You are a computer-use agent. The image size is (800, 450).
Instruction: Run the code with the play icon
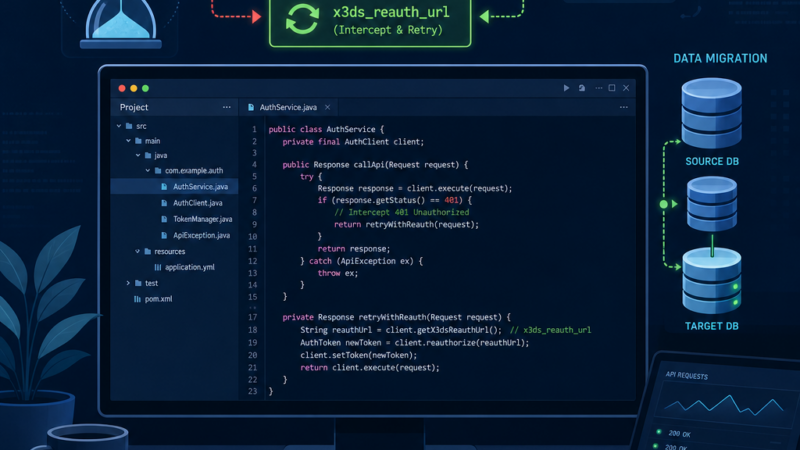pos(566,88)
